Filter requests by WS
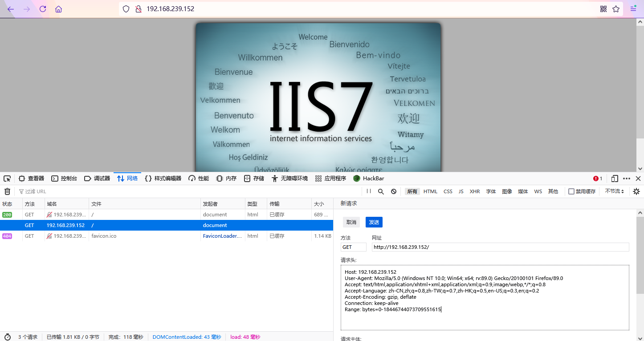This screenshot has height=341, width=644. click(538, 191)
